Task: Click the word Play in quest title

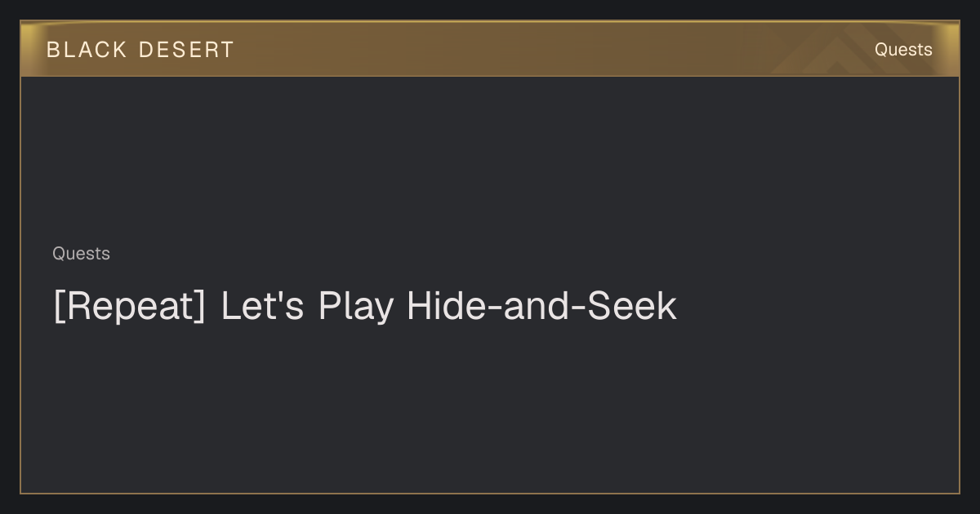Action: 355,308
